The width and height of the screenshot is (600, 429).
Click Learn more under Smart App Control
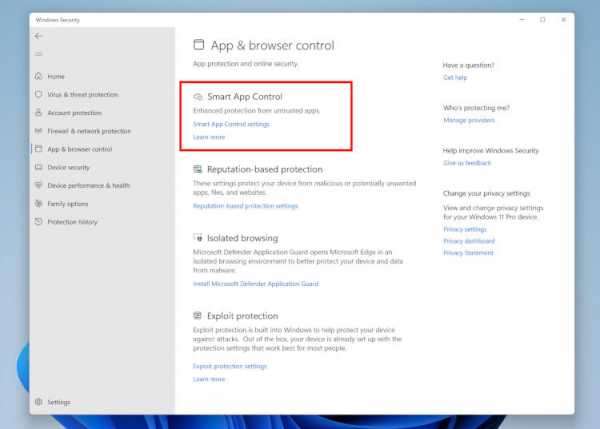click(209, 137)
